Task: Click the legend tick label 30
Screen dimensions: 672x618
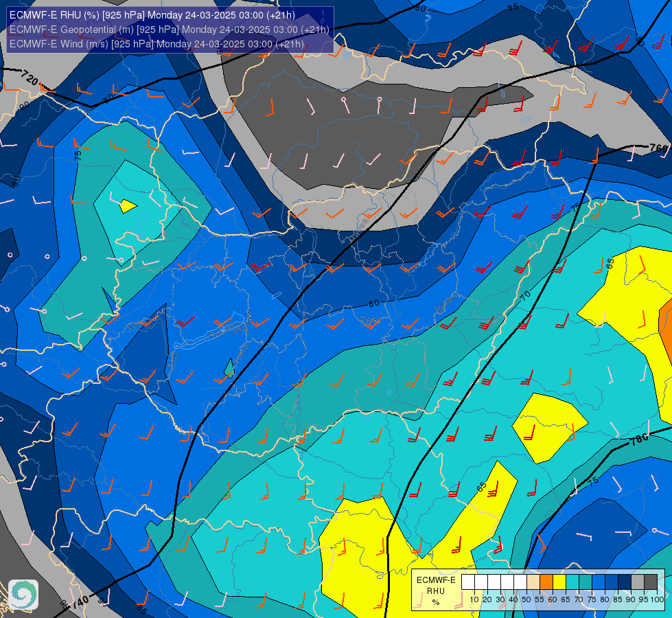Action: coord(500,599)
